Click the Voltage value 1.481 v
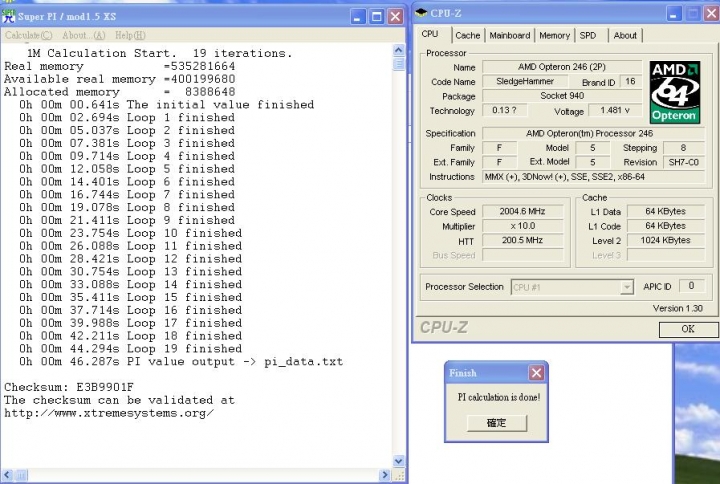 pyautogui.click(x=615, y=110)
